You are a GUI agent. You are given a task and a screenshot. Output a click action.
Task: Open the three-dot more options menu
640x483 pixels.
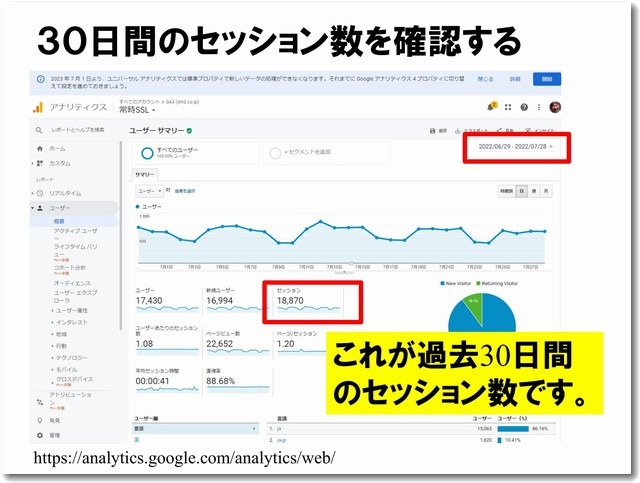pyautogui.click(x=539, y=106)
